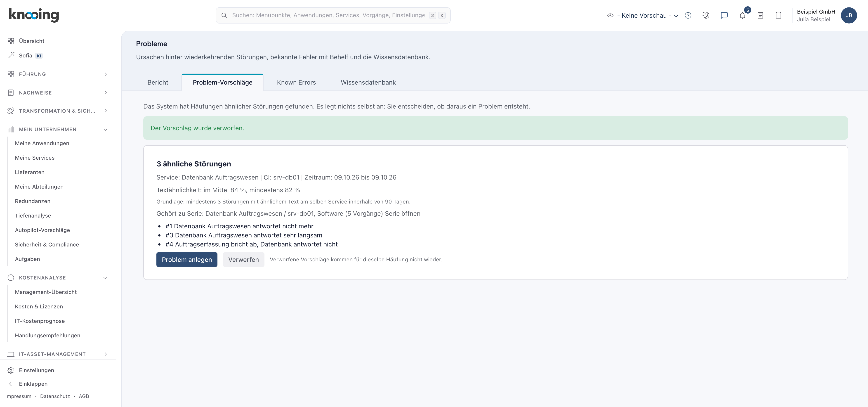This screenshot has height=407, width=868.
Task: Click Einklappen to collapse sidebar
Action: [x=33, y=384]
